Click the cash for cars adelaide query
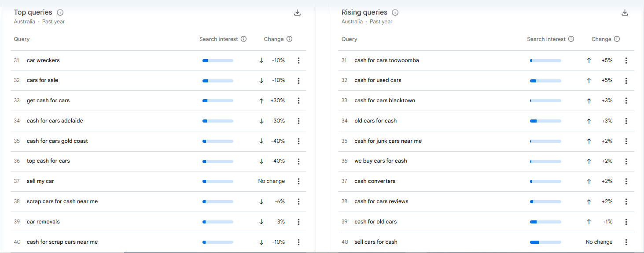644x253 pixels. (x=55, y=121)
